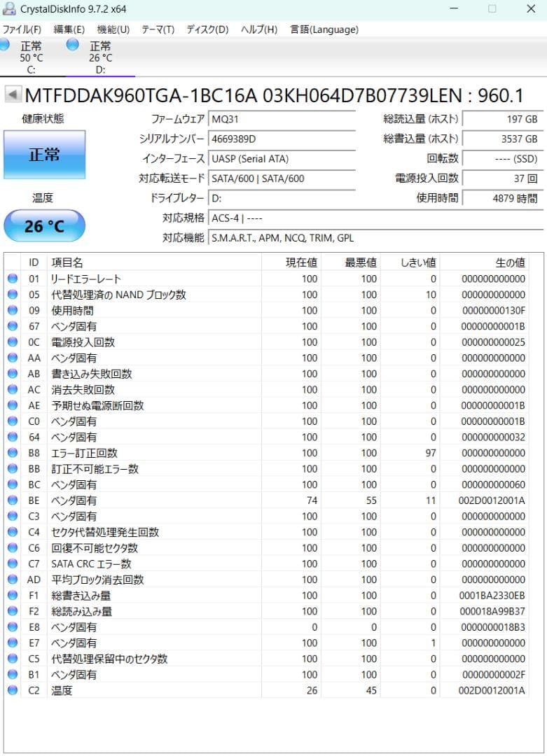The height and width of the screenshot is (756, 547).
Task: Open the 編集(E) menu
Action: [x=69, y=29]
